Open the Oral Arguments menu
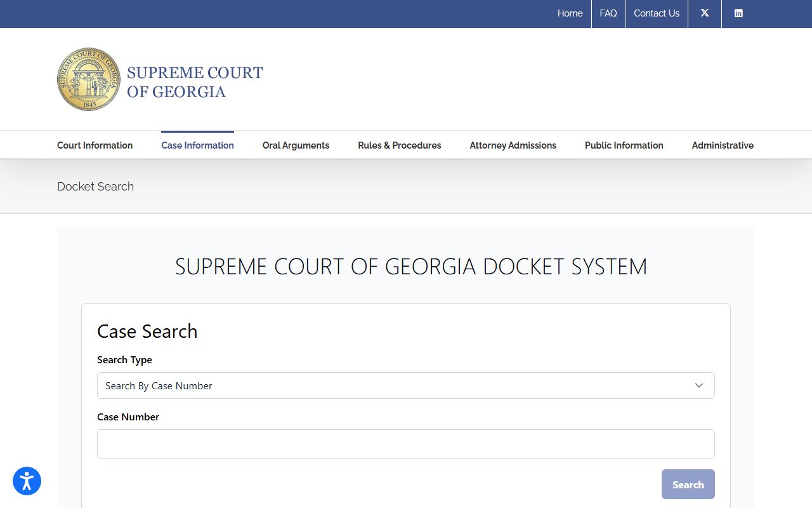 point(296,145)
